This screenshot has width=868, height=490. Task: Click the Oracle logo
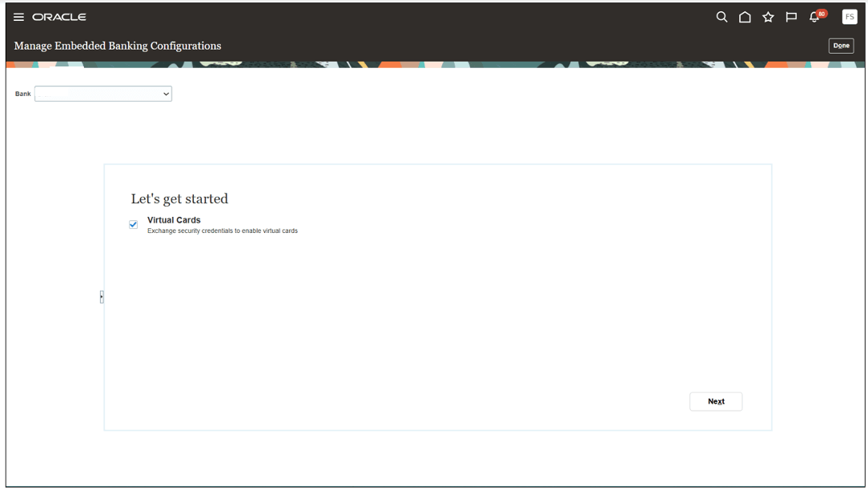click(59, 17)
